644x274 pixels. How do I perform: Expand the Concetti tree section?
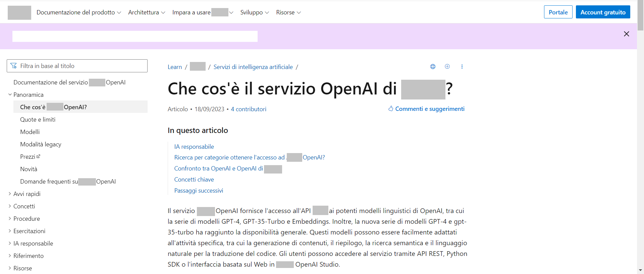point(10,206)
